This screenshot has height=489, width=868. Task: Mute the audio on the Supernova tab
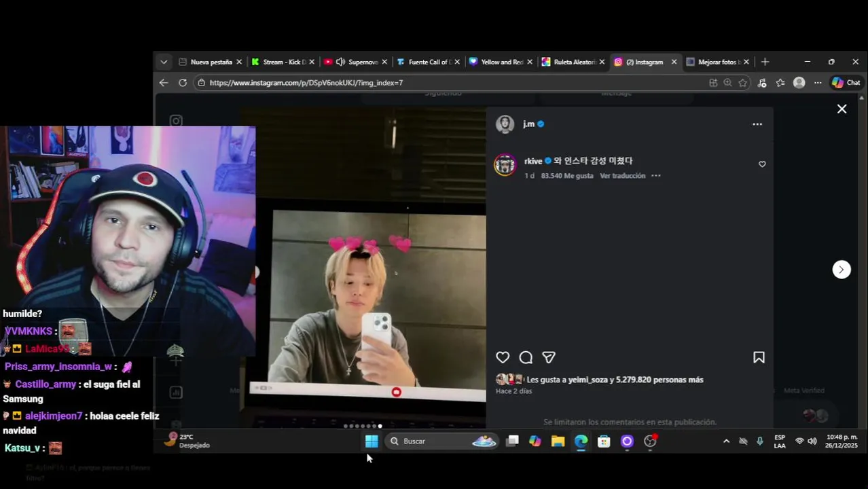point(340,62)
